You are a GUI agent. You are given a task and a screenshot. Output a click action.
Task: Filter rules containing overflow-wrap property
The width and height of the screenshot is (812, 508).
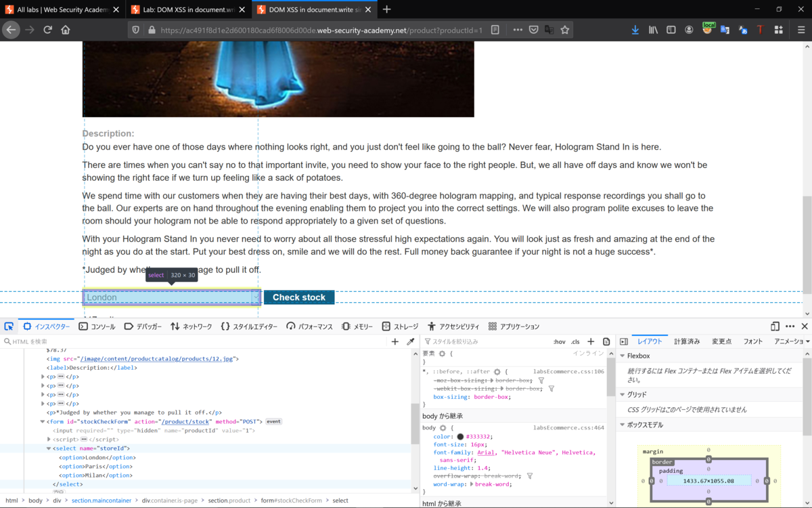pos(530,476)
